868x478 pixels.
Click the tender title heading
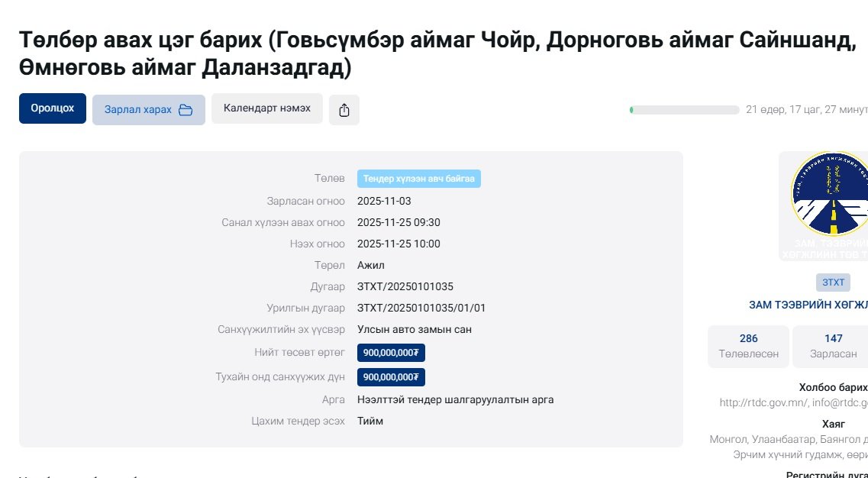tap(437, 53)
